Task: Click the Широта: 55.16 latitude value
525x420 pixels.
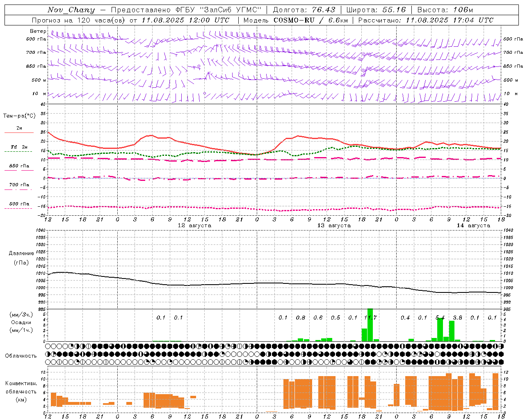Action: [376, 10]
